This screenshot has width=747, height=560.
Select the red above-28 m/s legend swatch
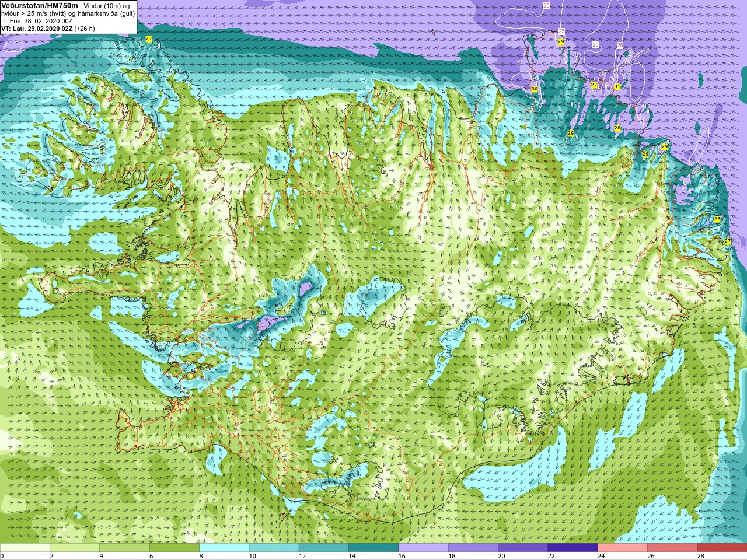click(722, 548)
